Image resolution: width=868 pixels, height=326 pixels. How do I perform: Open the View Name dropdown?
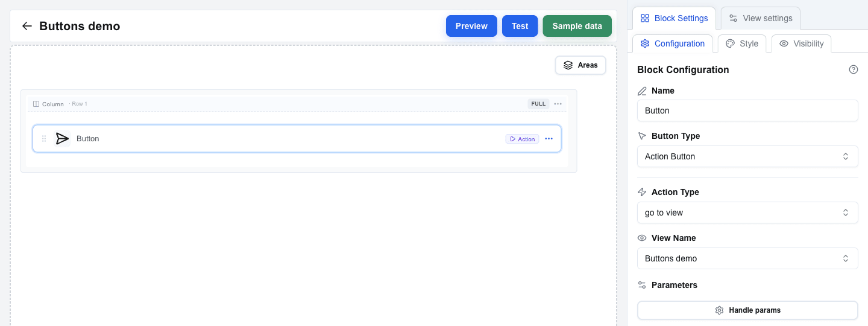click(747, 258)
